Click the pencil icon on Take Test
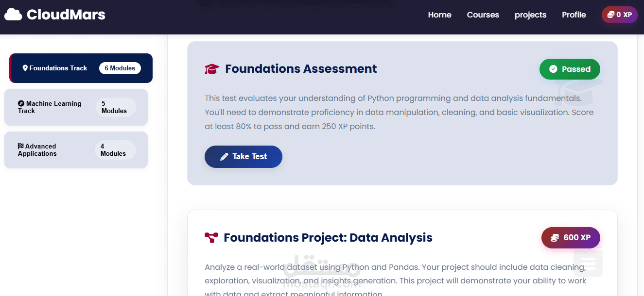 [224, 157]
